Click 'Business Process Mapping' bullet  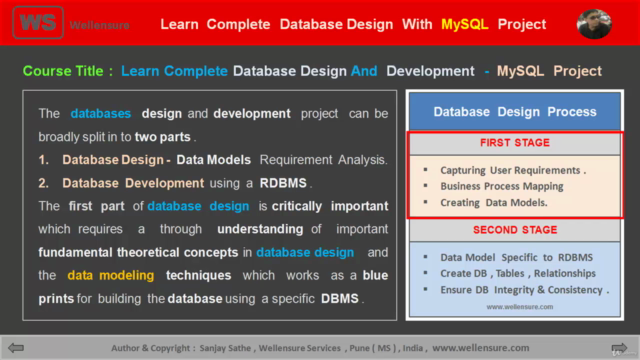(x=502, y=186)
